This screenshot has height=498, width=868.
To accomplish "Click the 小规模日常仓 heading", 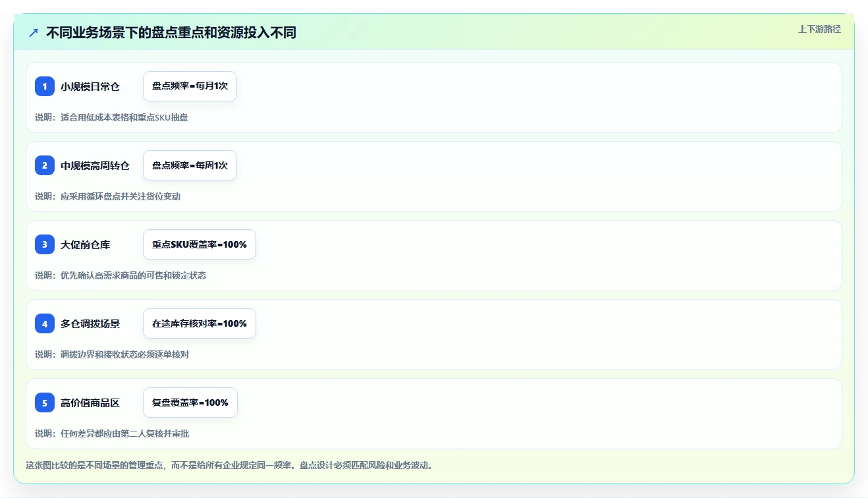I will pyautogui.click(x=90, y=86).
